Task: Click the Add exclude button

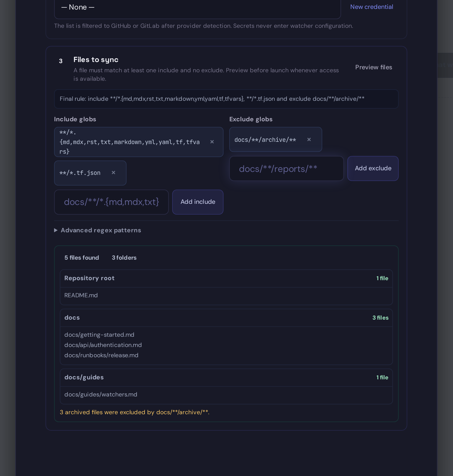Action: tap(373, 168)
